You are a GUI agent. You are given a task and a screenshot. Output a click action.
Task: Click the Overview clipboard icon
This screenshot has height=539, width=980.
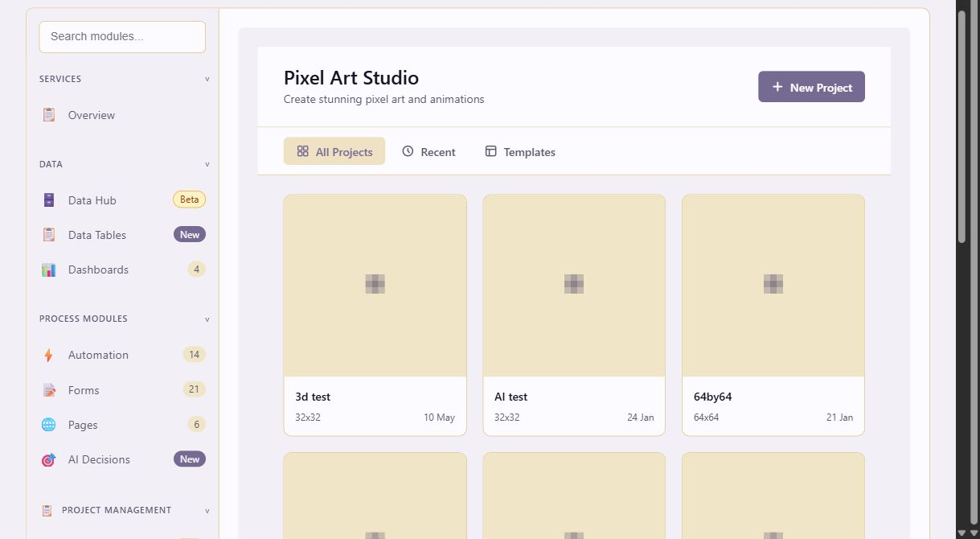pyautogui.click(x=49, y=115)
